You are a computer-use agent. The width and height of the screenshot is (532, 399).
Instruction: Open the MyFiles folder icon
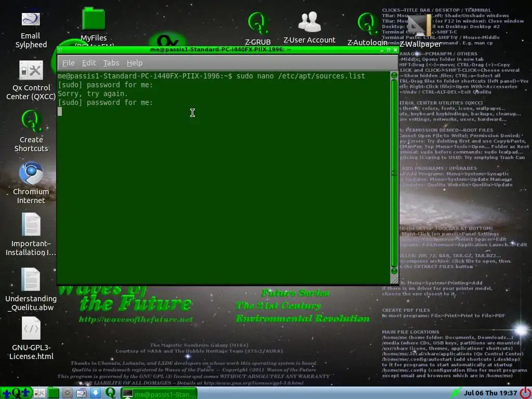[x=94, y=24]
